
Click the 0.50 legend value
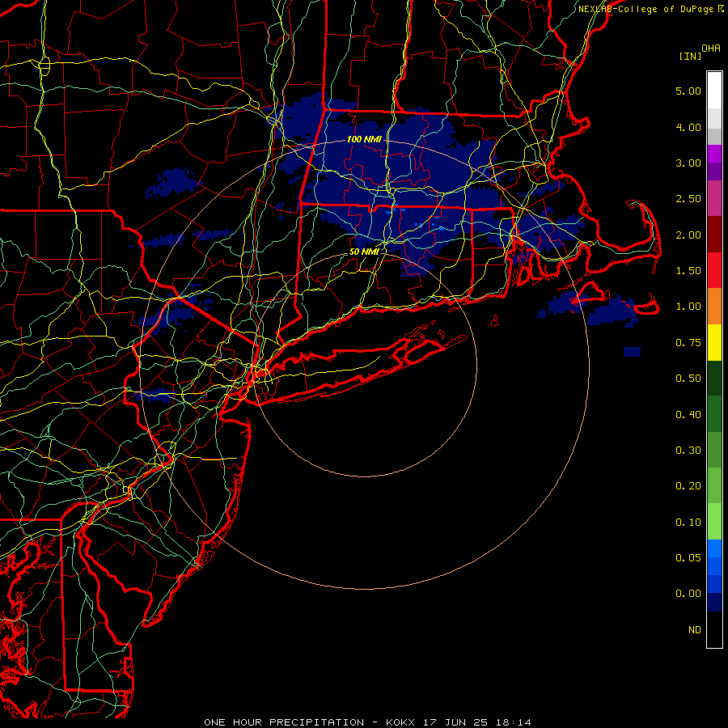(x=688, y=379)
